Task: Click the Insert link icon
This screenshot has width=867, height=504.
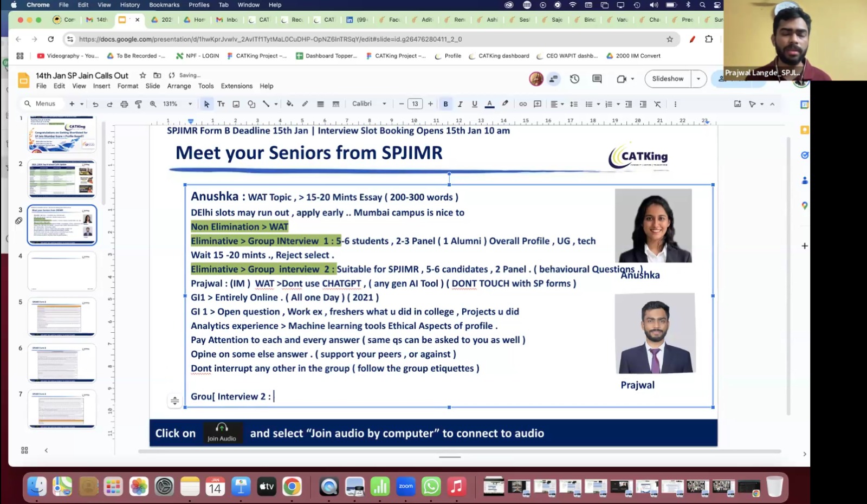Action: [x=523, y=104]
